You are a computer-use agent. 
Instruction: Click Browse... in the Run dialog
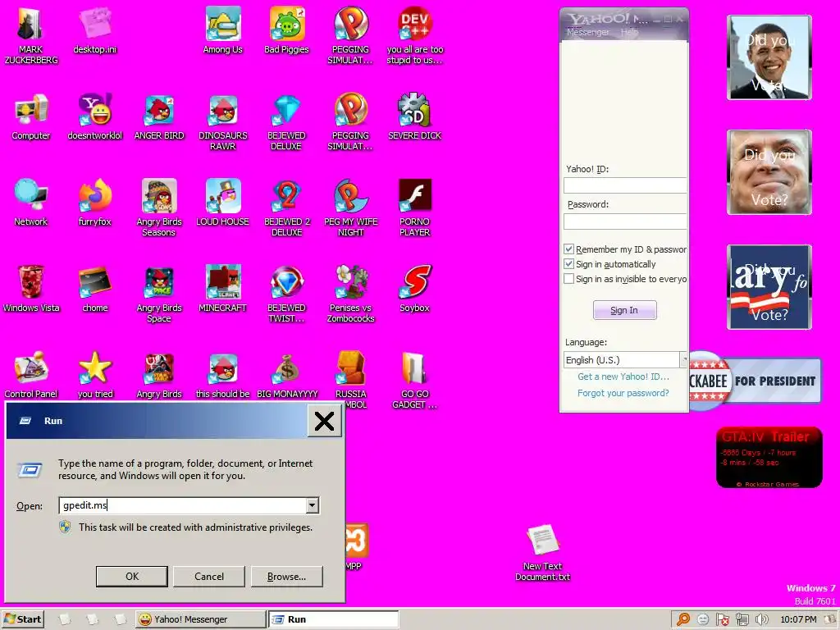click(x=286, y=577)
